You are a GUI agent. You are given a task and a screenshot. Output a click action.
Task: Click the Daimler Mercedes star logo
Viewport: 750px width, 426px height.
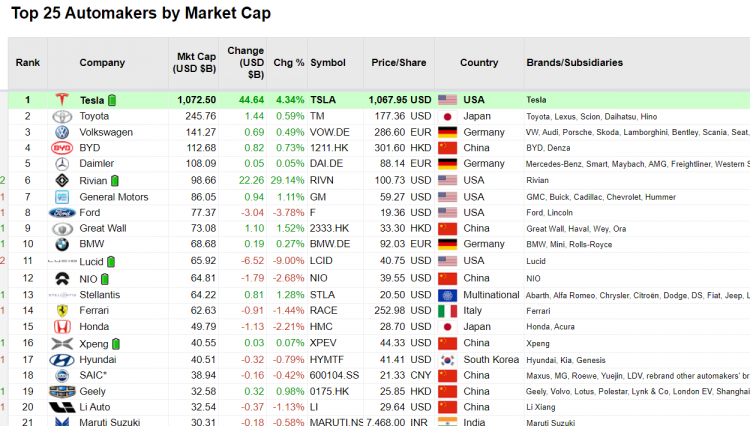pyautogui.click(x=62, y=164)
